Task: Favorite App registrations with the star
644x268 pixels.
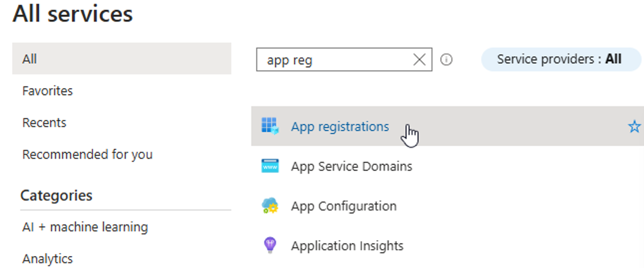Action: click(634, 127)
